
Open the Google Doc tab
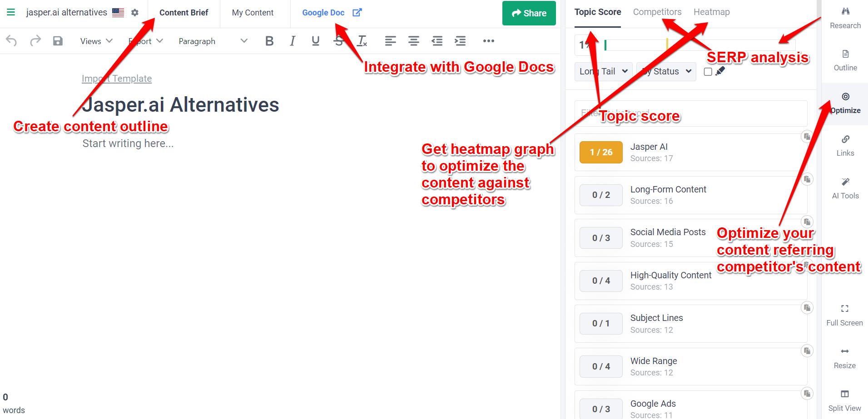pos(332,13)
